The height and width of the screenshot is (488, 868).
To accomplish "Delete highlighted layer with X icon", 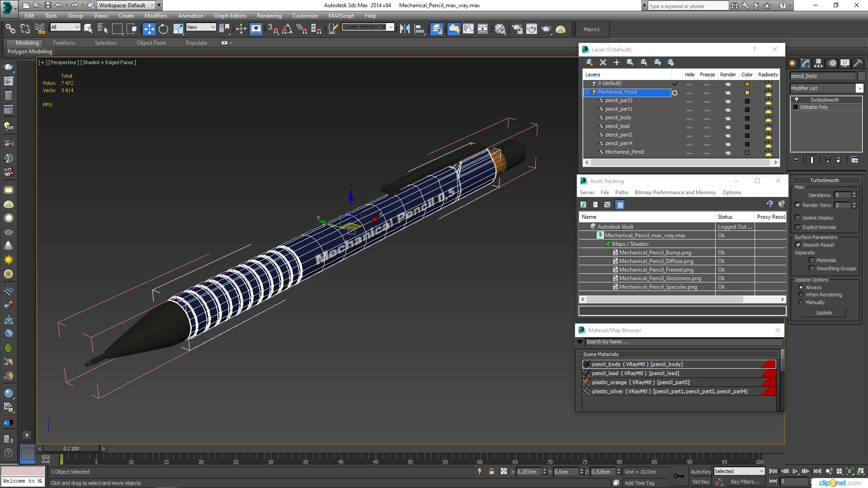I will 603,62.
